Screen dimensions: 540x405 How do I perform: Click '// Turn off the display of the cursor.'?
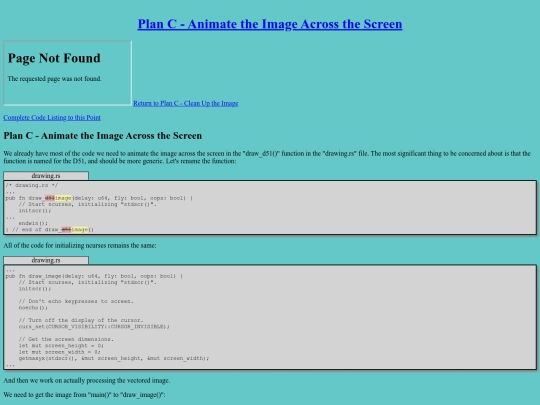(x=81, y=320)
